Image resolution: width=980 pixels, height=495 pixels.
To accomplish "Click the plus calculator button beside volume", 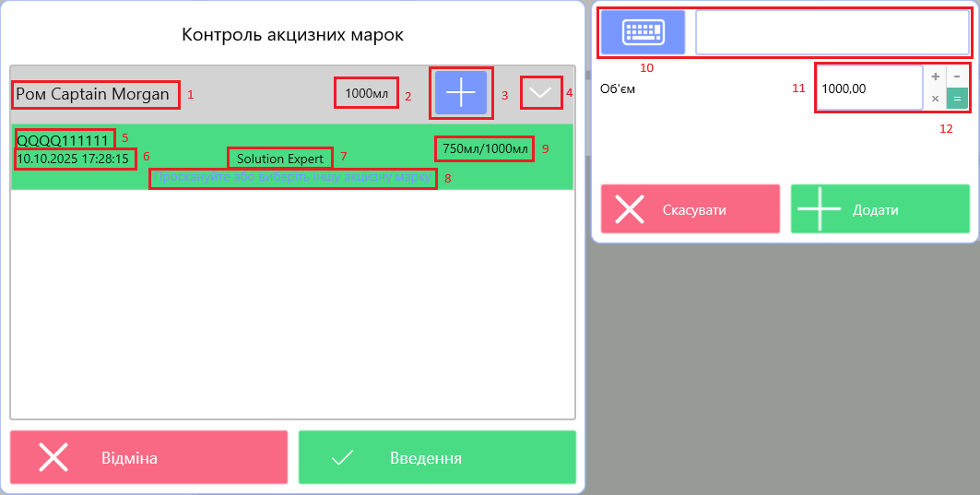I will (x=935, y=77).
